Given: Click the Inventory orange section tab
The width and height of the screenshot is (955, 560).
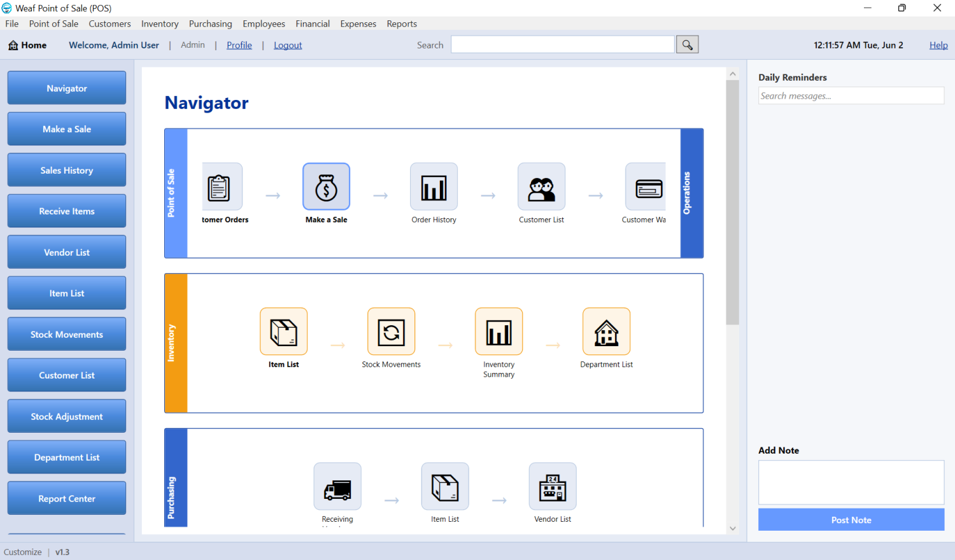Looking at the screenshot, I should (176, 343).
